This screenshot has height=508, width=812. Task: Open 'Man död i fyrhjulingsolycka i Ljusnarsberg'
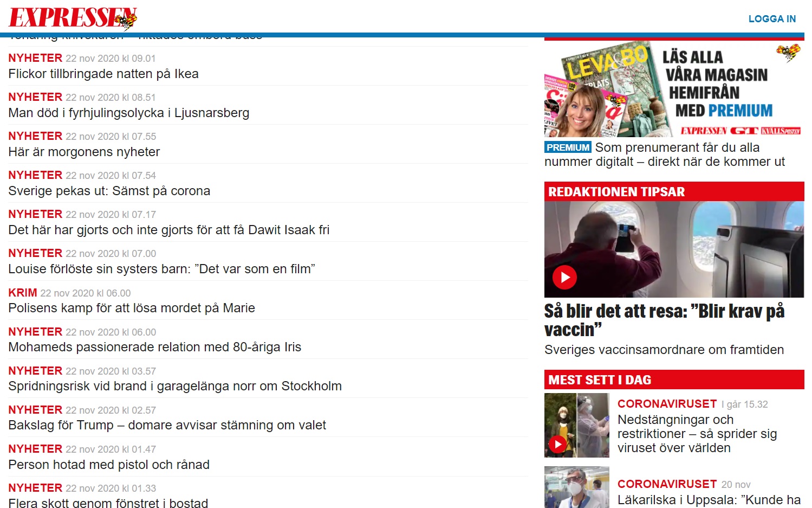129,113
